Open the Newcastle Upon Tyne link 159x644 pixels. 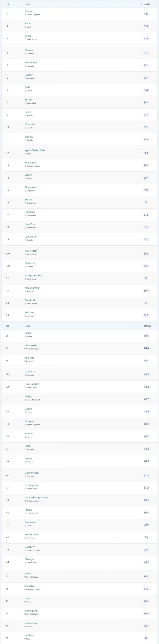[x=37, y=497]
